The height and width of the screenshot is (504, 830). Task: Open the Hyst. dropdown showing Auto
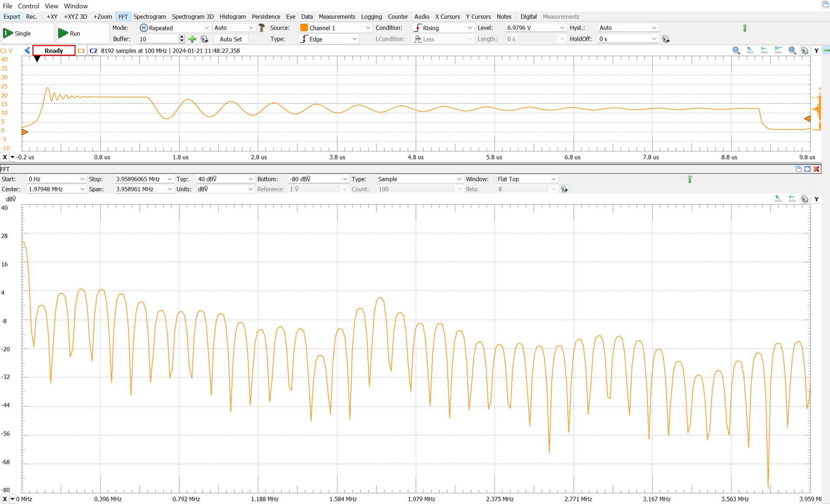[628, 28]
